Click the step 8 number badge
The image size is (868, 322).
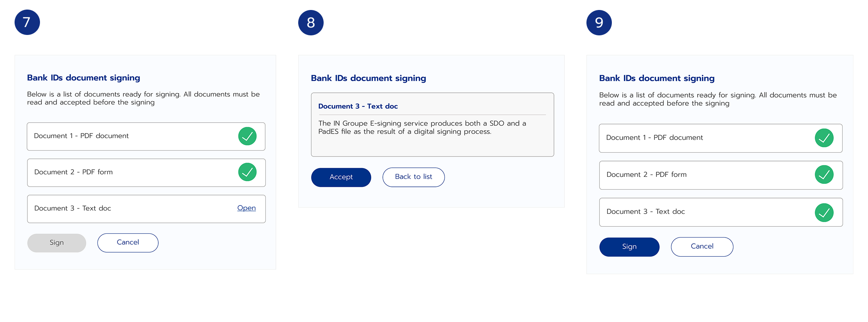point(311,22)
